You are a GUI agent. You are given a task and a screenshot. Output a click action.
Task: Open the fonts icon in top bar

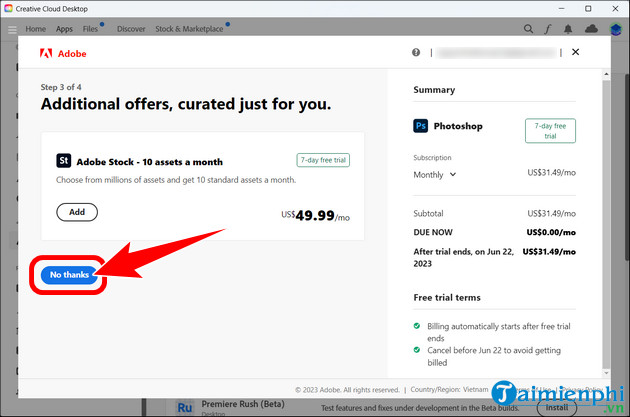pos(548,29)
